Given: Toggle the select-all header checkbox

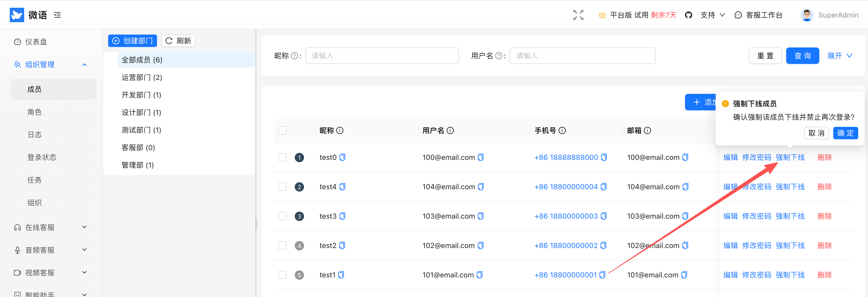Looking at the screenshot, I should pyautogui.click(x=282, y=130).
